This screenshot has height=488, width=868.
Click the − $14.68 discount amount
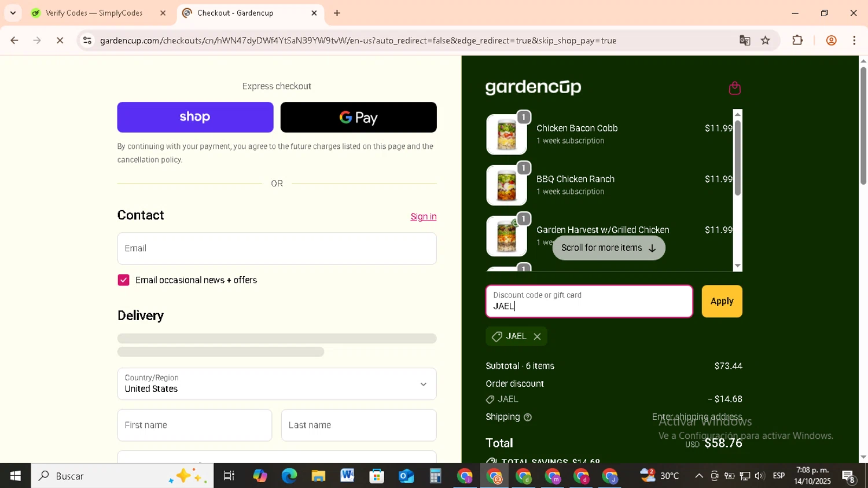(x=724, y=399)
